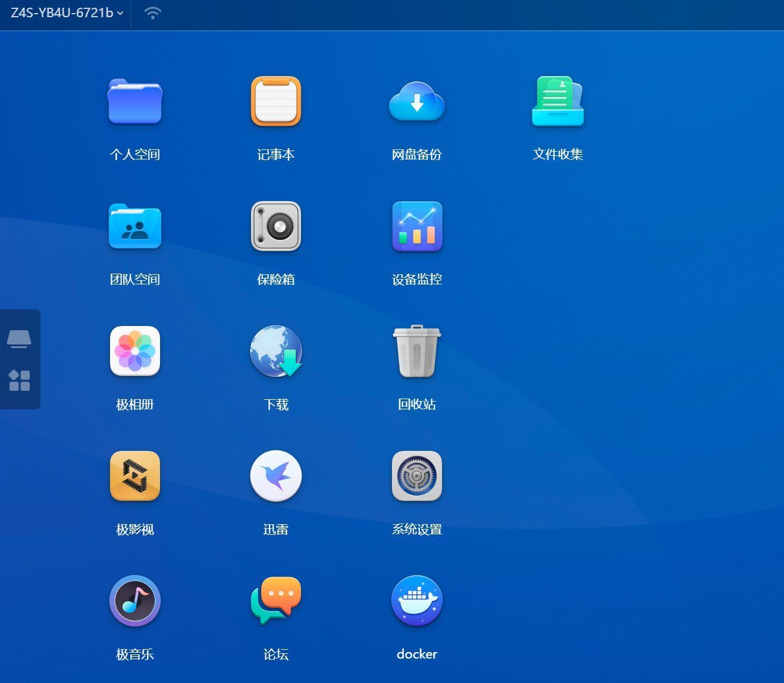The image size is (784, 683).
Task: Click the 文件收集 label text
Action: click(x=558, y=155)
